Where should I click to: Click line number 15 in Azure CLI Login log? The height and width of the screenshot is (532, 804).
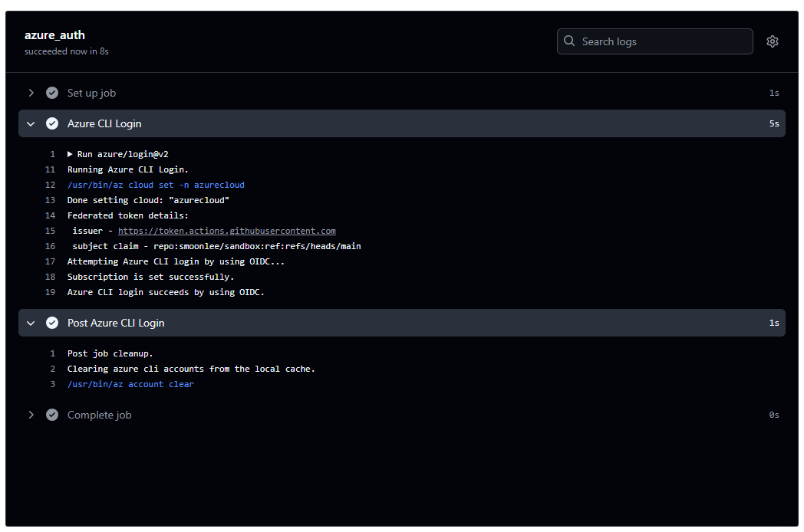click(51, 232)
